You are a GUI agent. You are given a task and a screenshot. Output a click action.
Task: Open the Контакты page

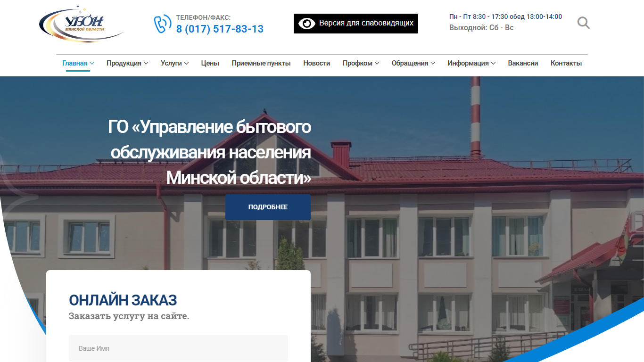coord(566,63)
